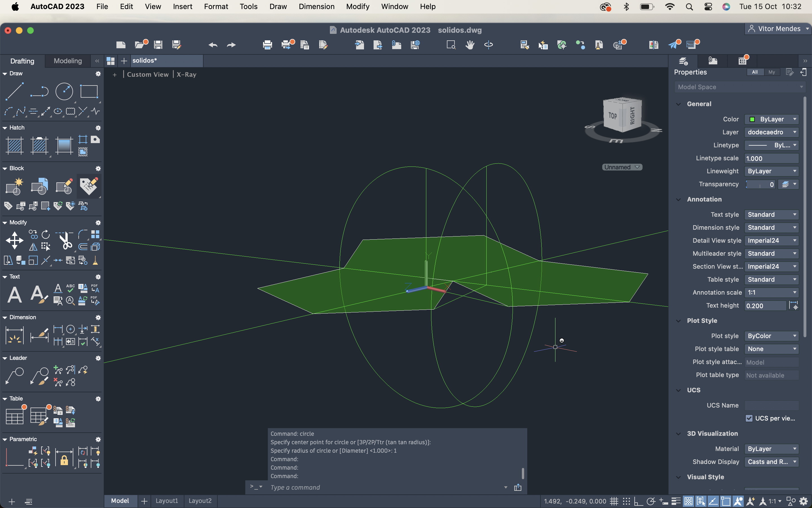Click the green color swatch in Color
Screen dimensions: 812x508
tap(752, 119)
